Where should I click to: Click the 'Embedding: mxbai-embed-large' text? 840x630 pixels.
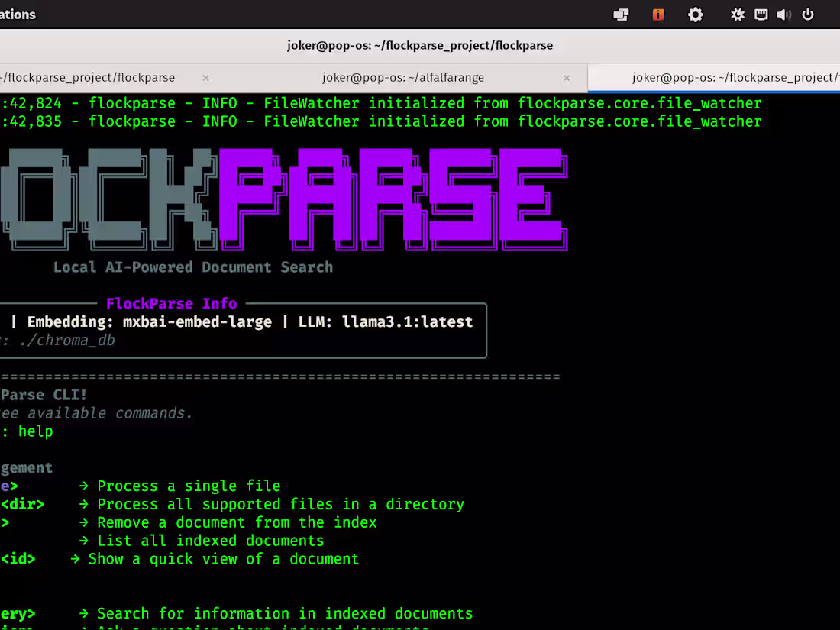(x=150, y=322)
